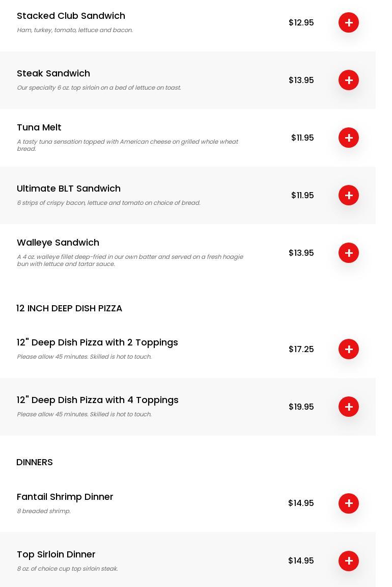Click the Ultimate BLT Sandwich title

69,189
